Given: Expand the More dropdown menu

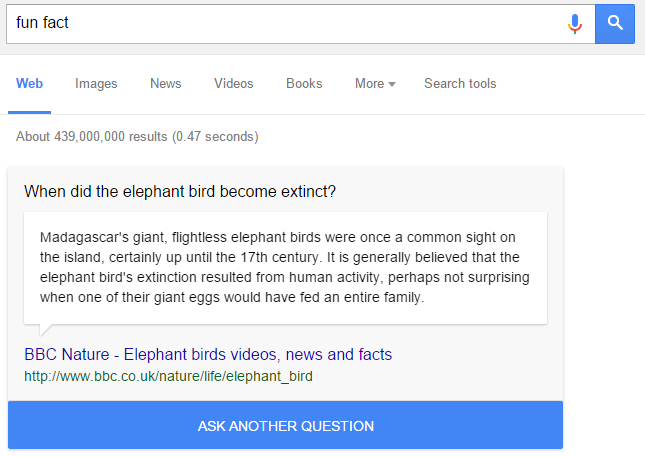Looking at the screenshot, I should click(375, 84).
